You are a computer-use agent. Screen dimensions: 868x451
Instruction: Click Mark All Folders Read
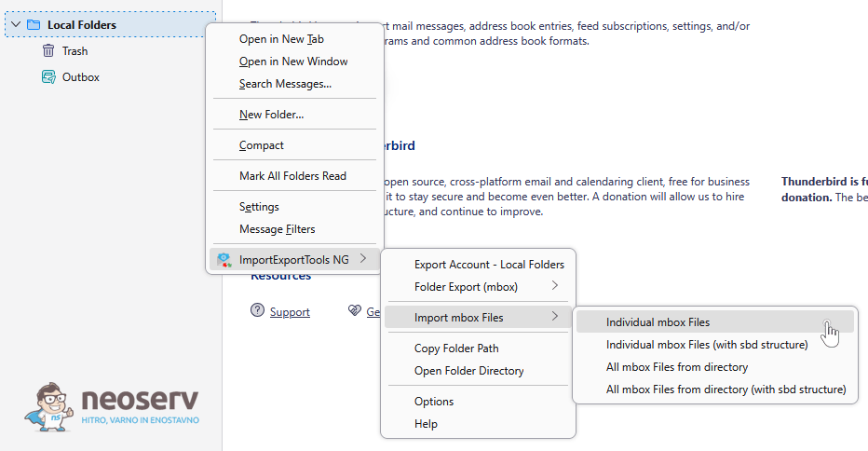(x=292, y=176)
